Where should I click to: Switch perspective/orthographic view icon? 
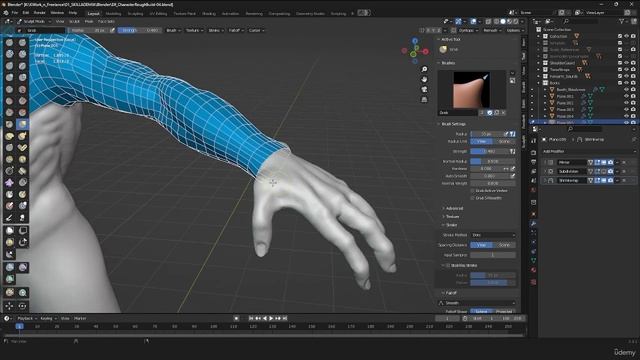424,100
